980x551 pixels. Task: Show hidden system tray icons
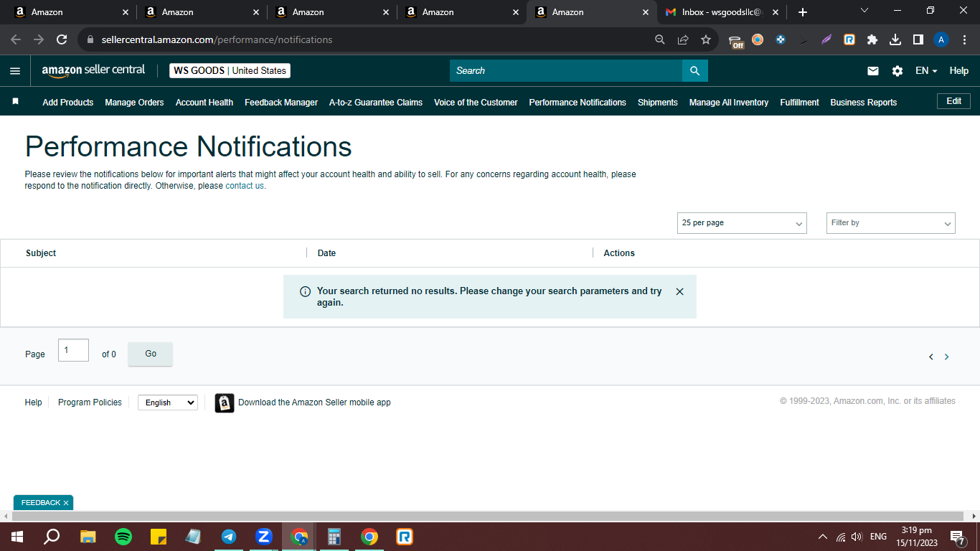click(822, 537)
